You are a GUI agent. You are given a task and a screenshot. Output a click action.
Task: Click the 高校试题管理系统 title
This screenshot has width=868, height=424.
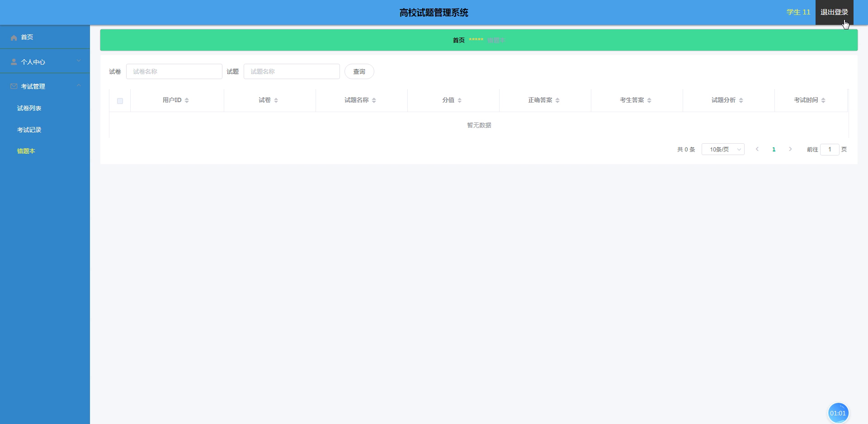[434, 13]
